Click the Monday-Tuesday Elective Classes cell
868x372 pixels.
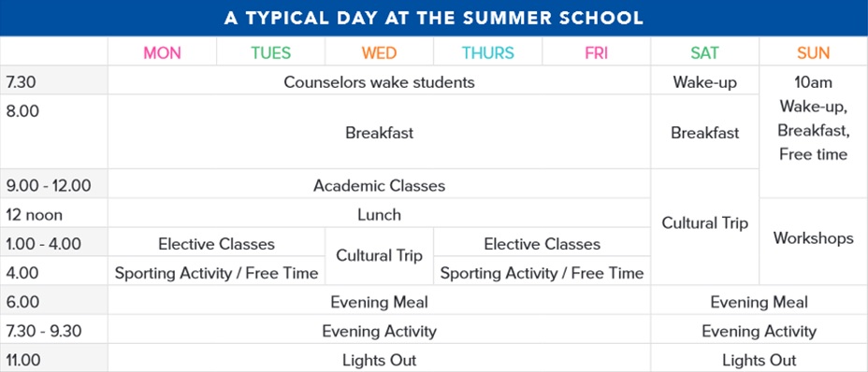click(x=216, y=244)
